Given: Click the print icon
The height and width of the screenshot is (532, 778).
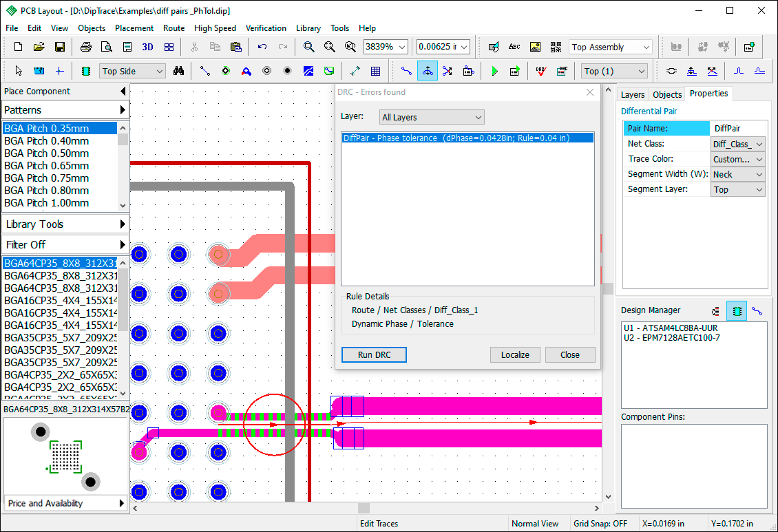Looking at the screenshot, I should pos(86,47).
